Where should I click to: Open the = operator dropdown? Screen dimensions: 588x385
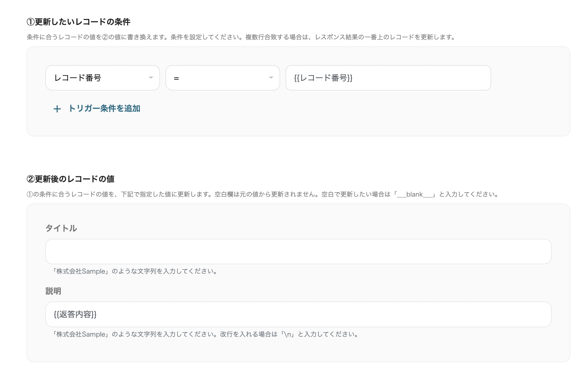coord(223,78)
